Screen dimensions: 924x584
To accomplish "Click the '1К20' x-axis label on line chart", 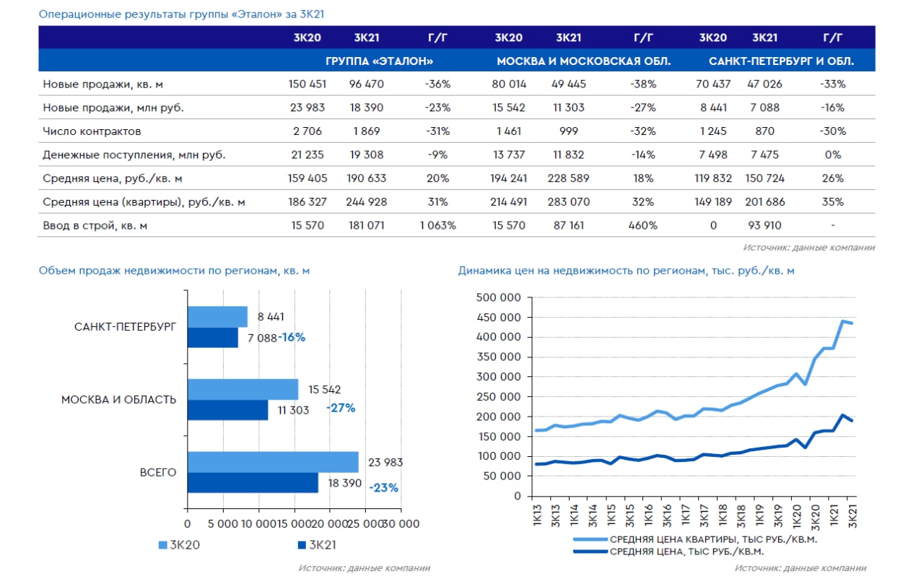I will coord(798,514).
